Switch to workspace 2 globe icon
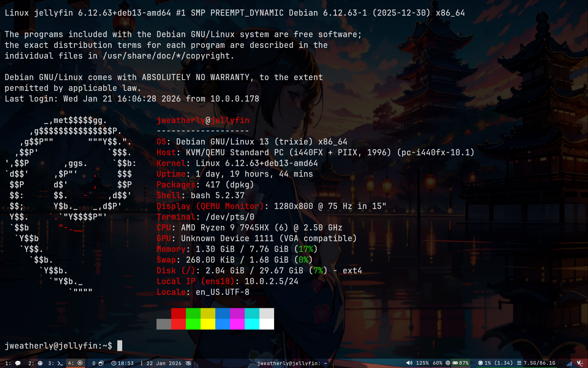Screen dimensions: 588x368 (40, 363)
